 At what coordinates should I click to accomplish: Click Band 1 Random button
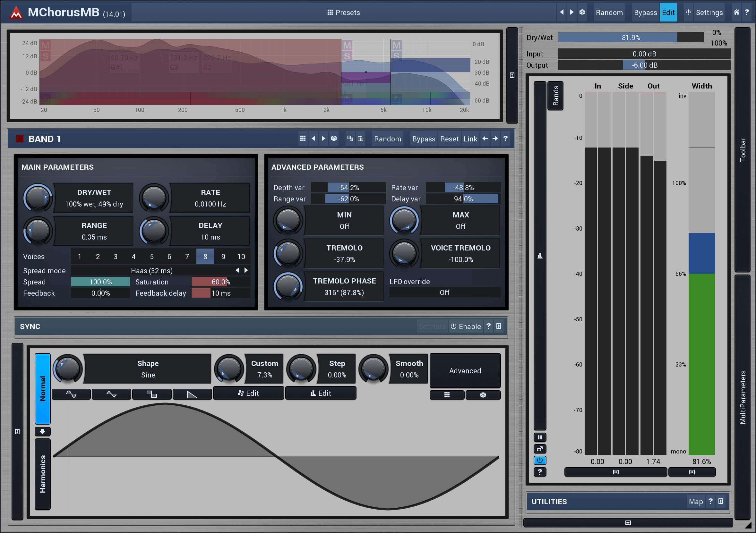[x=388, y=139]
